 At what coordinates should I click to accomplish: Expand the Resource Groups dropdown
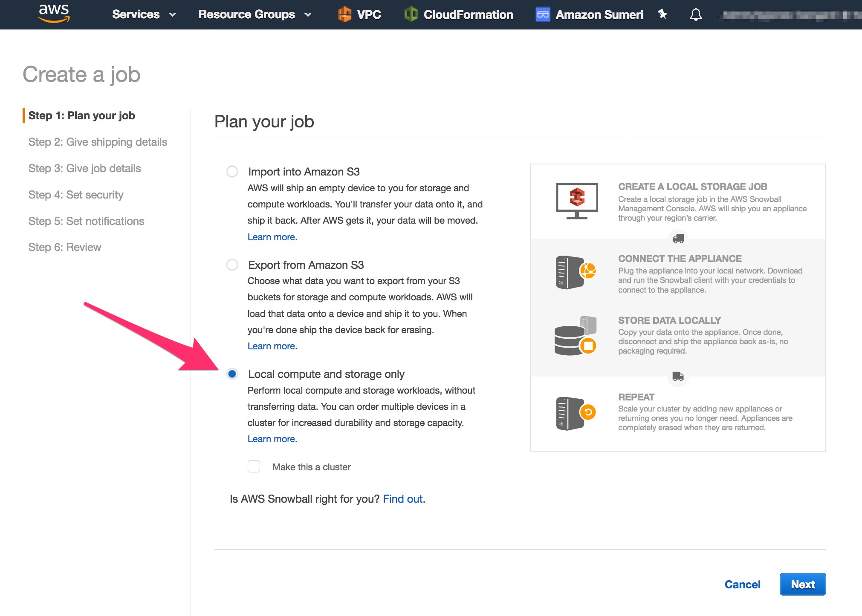[x=255, y=14]
